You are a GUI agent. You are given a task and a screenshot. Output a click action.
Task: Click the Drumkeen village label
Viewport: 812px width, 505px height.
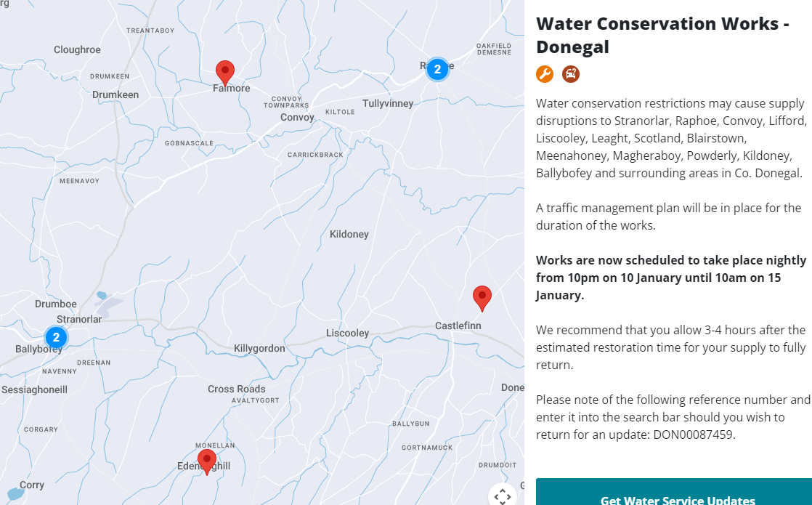[115, 94]
